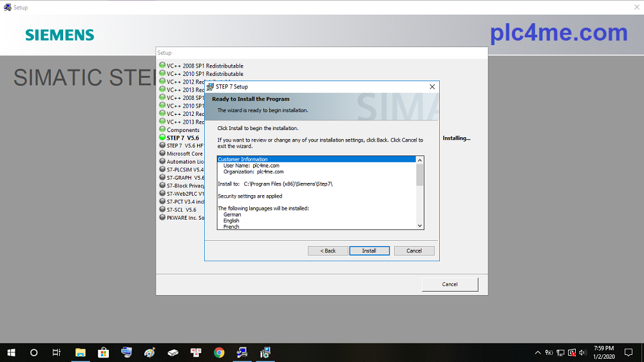The height and width of the screenshot is (362, 644).
Task: Cancel the STEP 7 Setup wizard dialog
Action: [414, 251]
